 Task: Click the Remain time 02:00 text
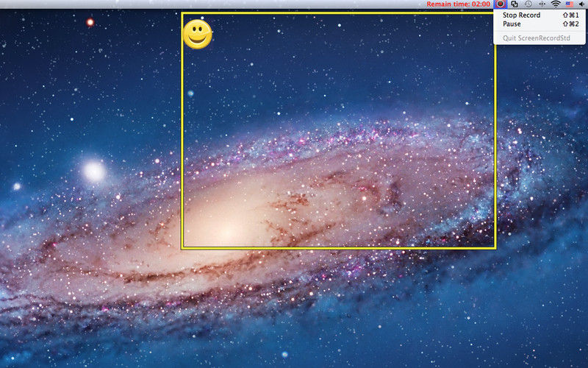coord(458,4)
